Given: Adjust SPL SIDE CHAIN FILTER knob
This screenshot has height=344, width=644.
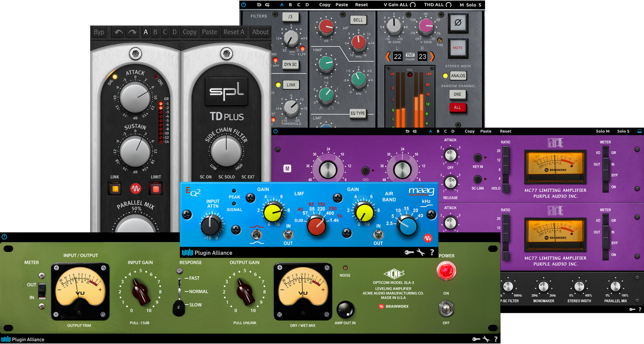Looking at the screenshot, I should [226, 152].
